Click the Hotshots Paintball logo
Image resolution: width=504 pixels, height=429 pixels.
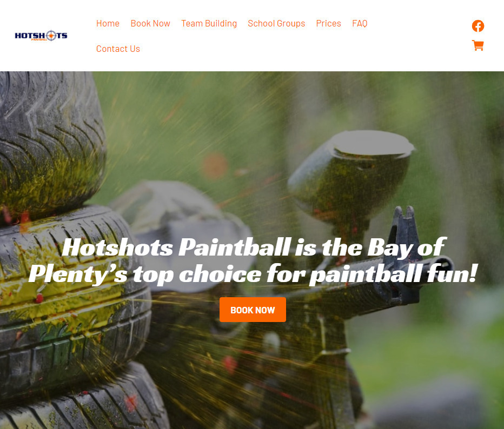tap(41, 36)
